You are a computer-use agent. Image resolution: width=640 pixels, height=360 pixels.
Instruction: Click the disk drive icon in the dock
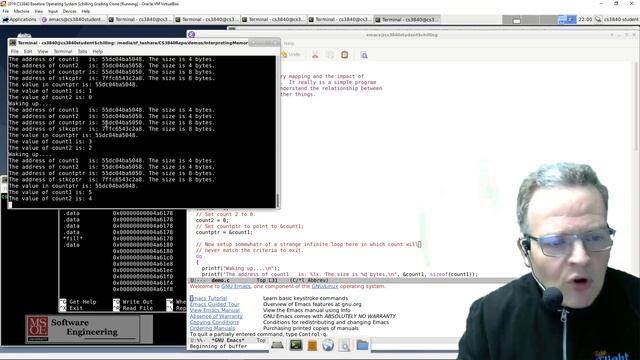click(x=277, y=345)
